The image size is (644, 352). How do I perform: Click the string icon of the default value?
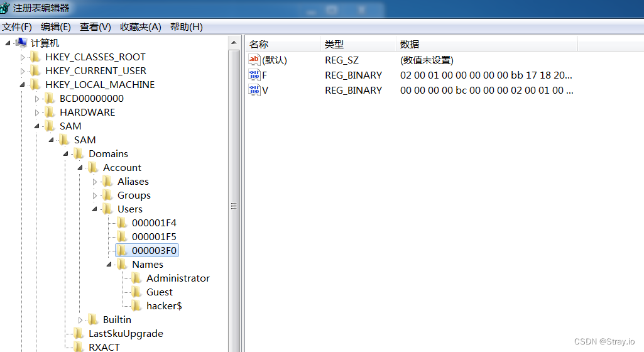[x=254, y=60]
